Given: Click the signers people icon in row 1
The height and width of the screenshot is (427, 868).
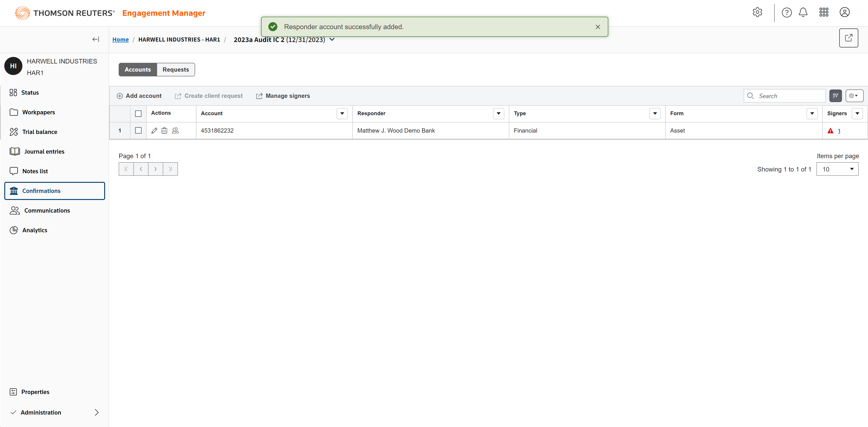Looking at the screenshot, I should (175, 131).
